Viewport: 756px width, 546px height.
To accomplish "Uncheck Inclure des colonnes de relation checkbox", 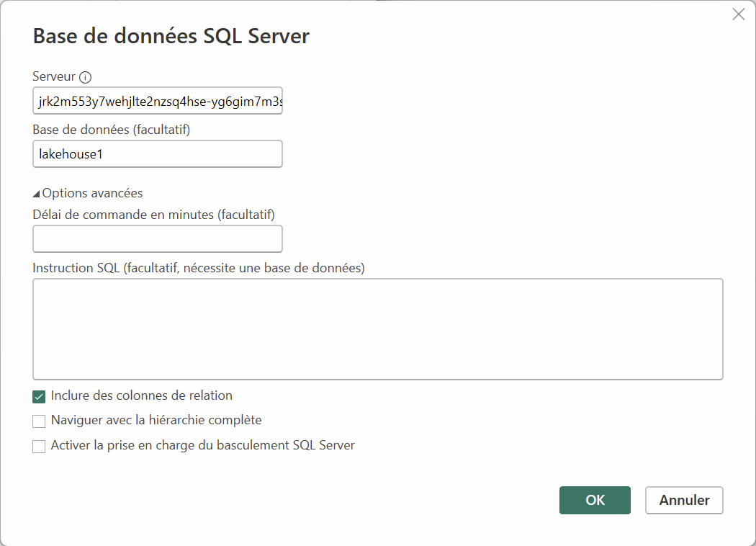I will tap(39, 397).
